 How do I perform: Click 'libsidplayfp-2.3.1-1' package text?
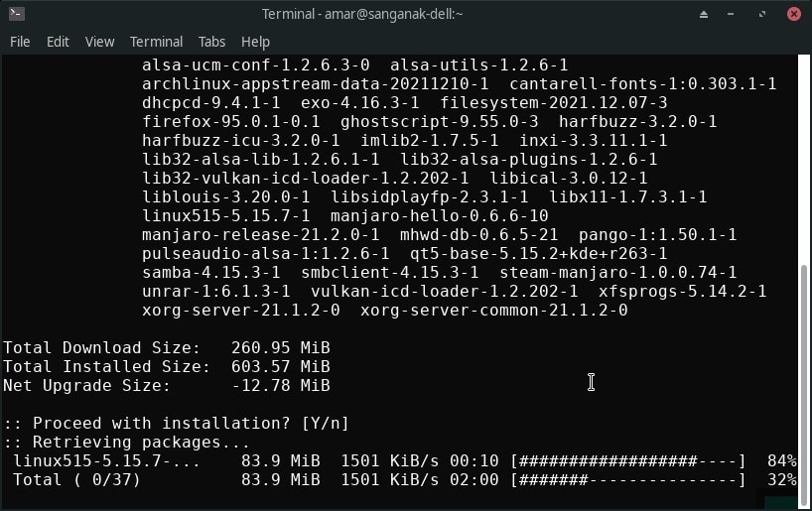pyautogui.click(x=429, y=197)
